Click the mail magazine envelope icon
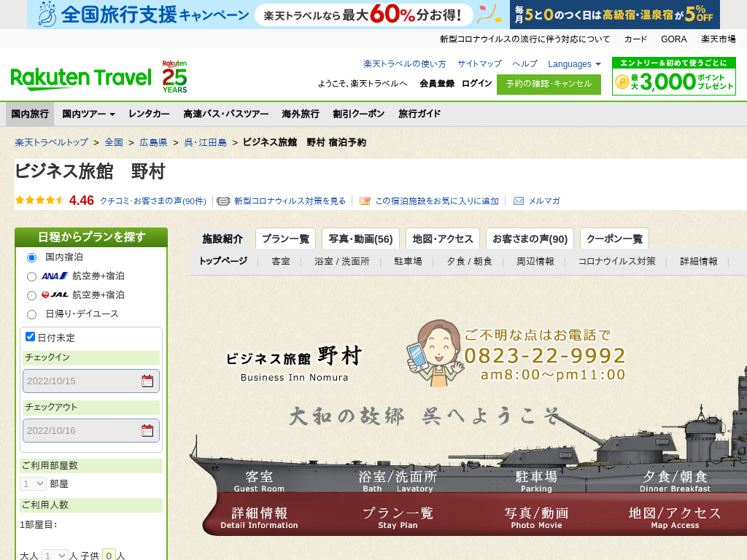 tap(519, 201)
